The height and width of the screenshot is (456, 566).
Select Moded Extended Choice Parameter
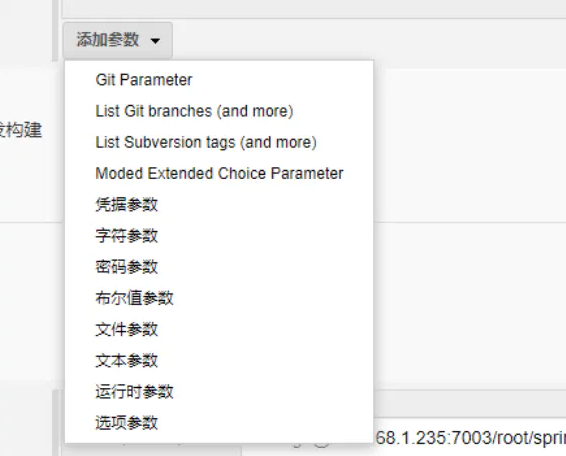pyautogui.click(x=219, y=173)
